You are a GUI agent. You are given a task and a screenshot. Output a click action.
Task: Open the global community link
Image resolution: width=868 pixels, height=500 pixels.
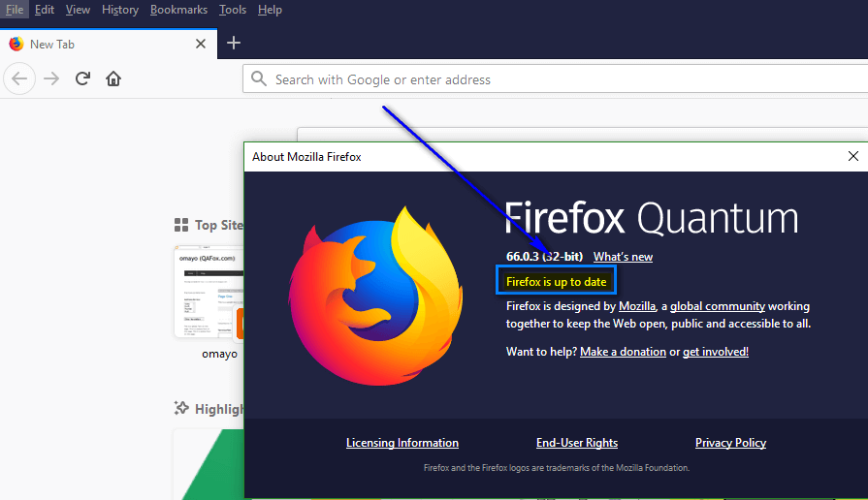[x=718, y=306]
